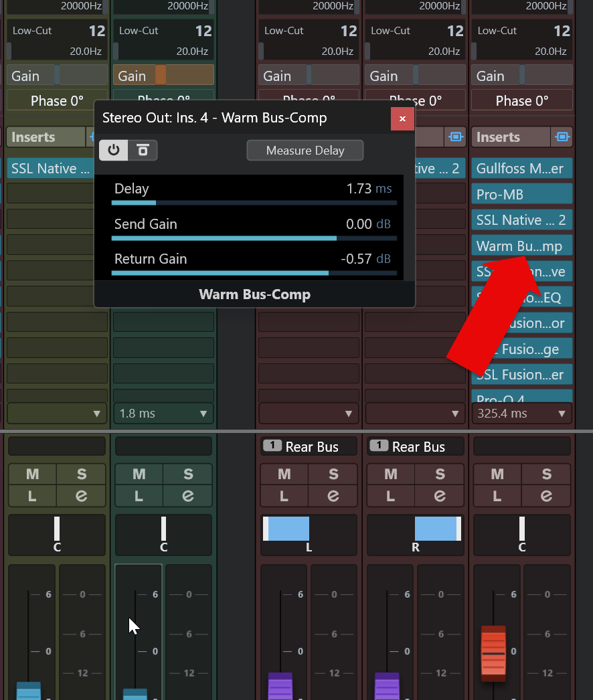Toggle Listen (L) on green 1.8 ms channel
Viewport: 593px width, 700px height.
139,495
